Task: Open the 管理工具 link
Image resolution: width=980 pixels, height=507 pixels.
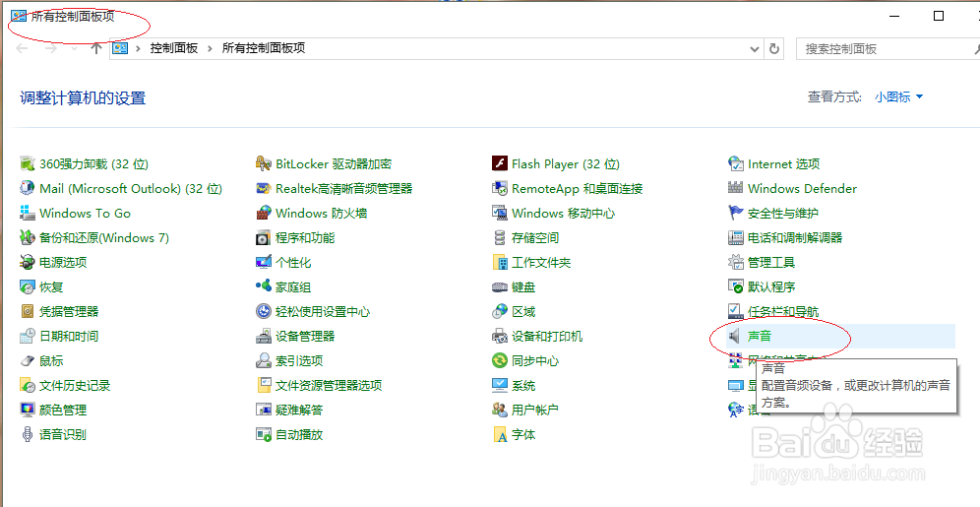Action: 771,263
